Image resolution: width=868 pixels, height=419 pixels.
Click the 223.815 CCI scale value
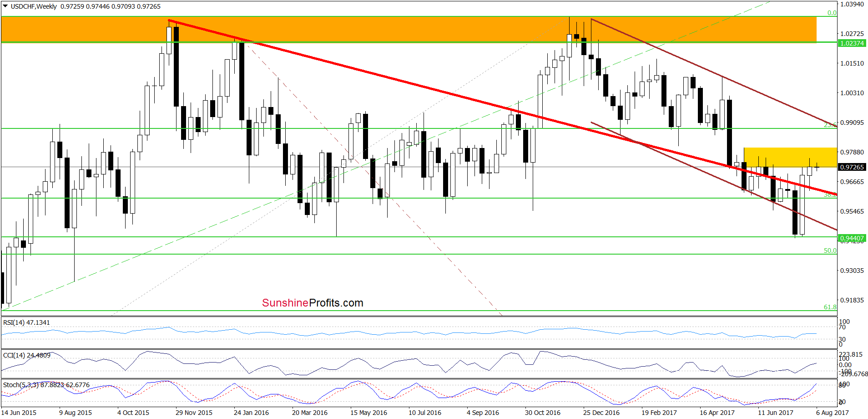pos(851,354)
